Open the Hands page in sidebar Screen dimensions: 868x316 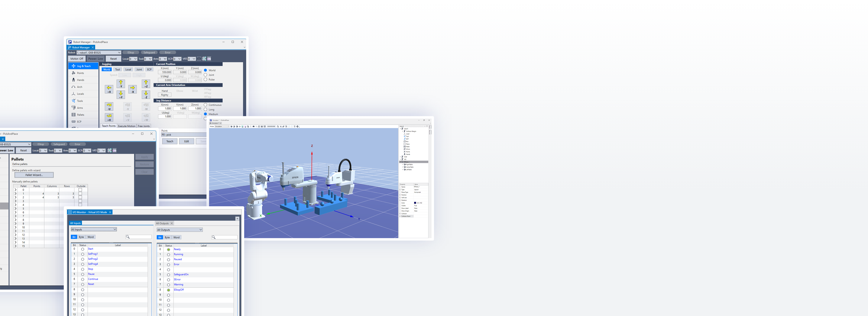coord(80,80)
